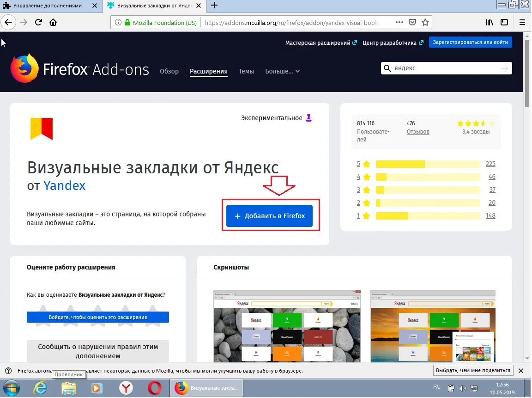
Task: Open the volume speaker tray icon
Action: [462, 388]
